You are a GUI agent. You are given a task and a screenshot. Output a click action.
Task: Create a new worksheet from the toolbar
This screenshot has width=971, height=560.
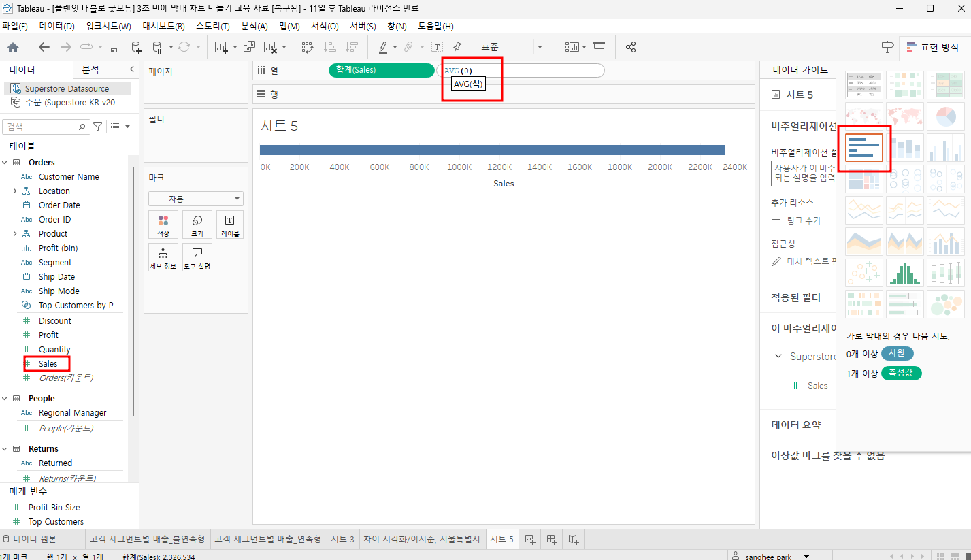[x=221, y=47]
